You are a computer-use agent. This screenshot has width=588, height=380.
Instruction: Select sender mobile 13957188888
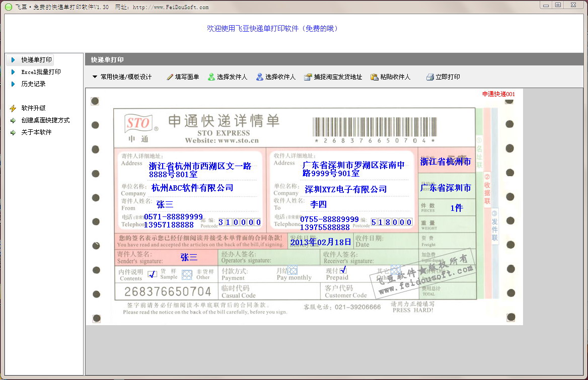click(x=169, y=225)
